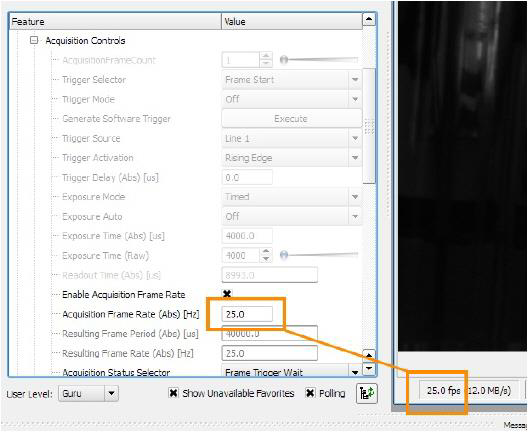Toggle Show Unavailable Favorites checkbox
Image resolution: width=528 pixels, height=432 pixels.
pyautogui.click(x=173, y=393)
